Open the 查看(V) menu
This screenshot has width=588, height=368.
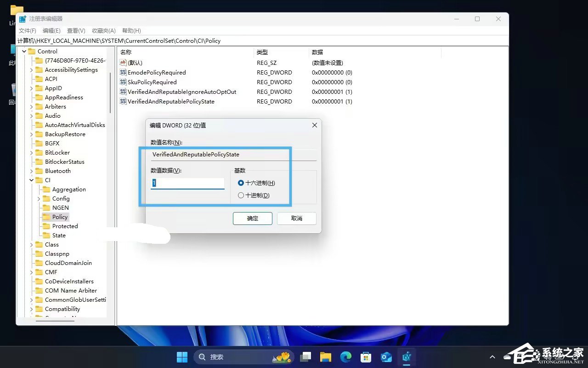coord(76,30)
